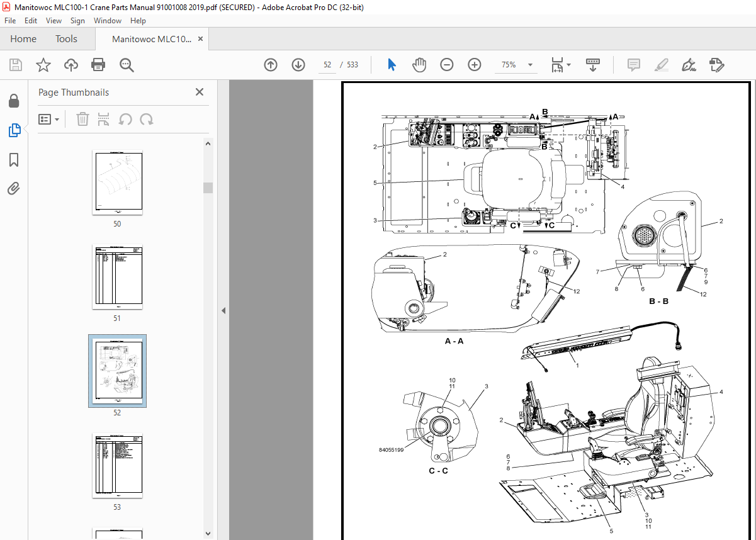756x540 pixels.
Task: Select the highlighter text tool
Action: pyautogui.click(x=661, y=65)
